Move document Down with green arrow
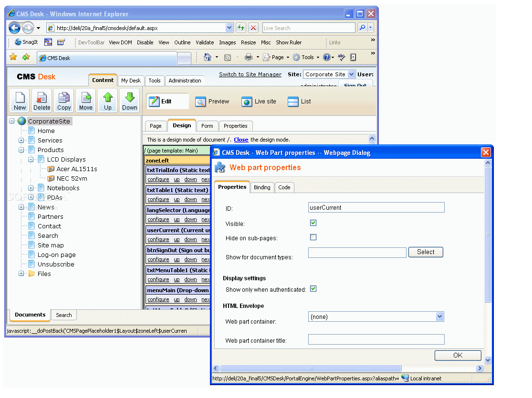This screenshot has width=532, height=398. 130,101
